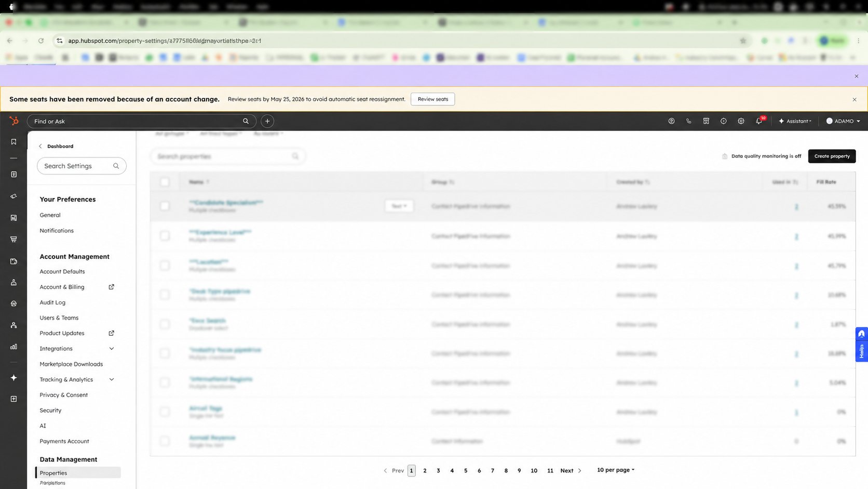Select Properties under Data Management
Screen dimensions: 868x489
tap(78, 473)
